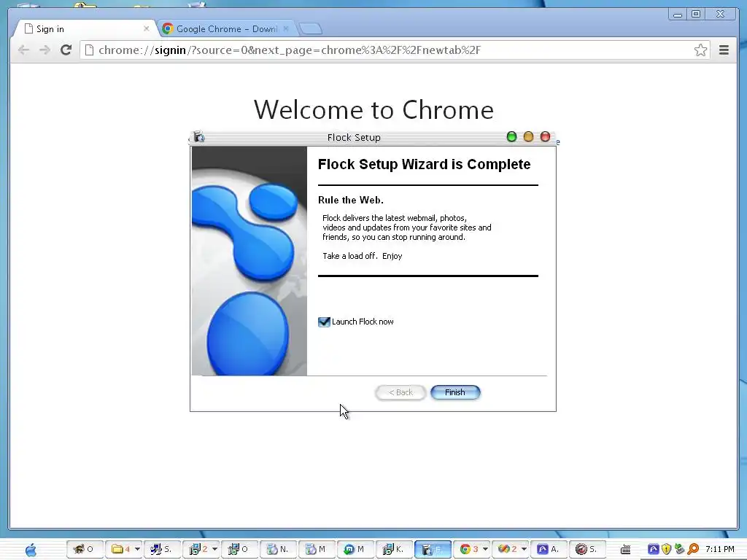Screen dimensions: 747x560
Task: Click the purple system tray icon
Action: point(653,549)
